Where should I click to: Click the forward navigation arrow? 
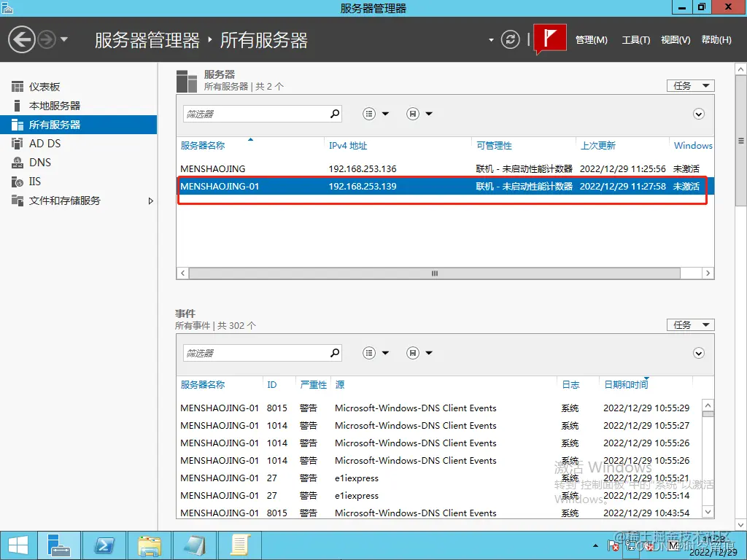47,39
